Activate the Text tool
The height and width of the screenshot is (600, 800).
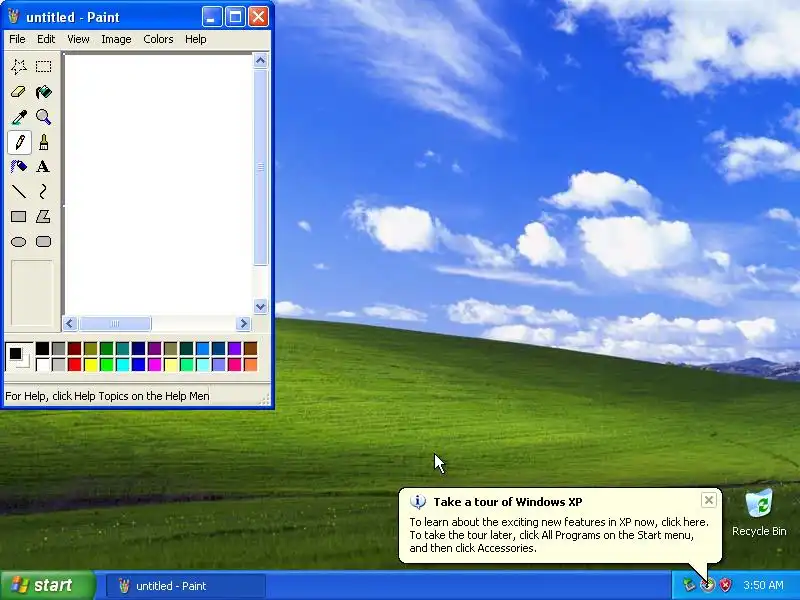click(x=43, y=167)
